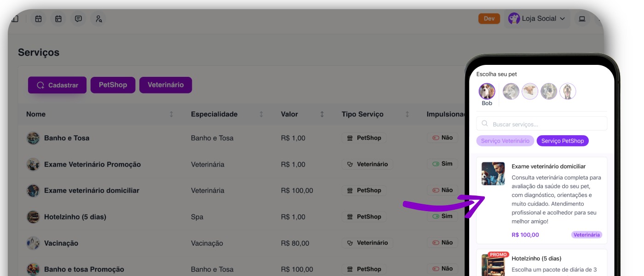Click the Cadastrar button

coord(57,85)
